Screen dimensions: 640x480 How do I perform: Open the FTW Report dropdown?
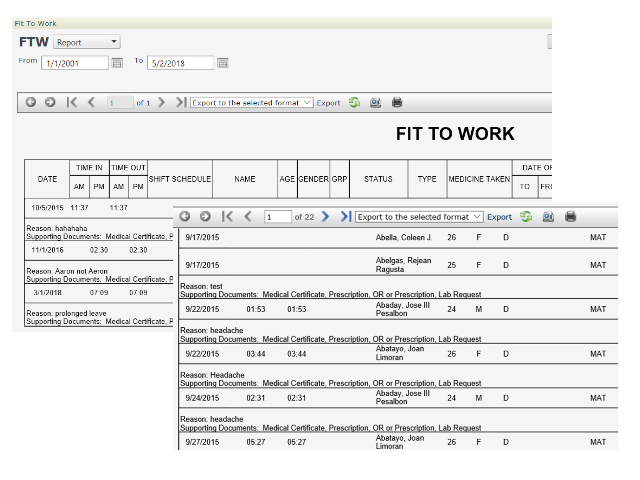click(87, 42)
